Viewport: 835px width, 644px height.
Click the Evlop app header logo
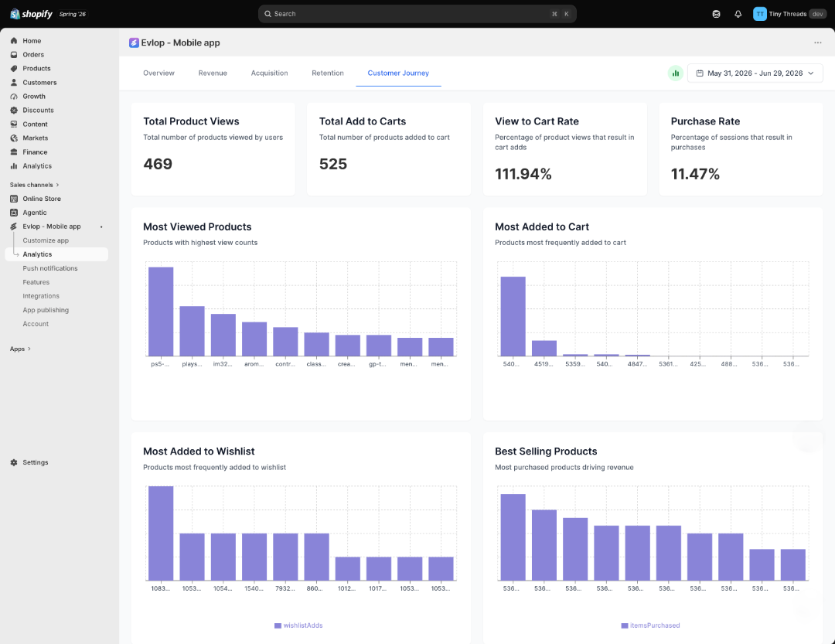point(134,43)
